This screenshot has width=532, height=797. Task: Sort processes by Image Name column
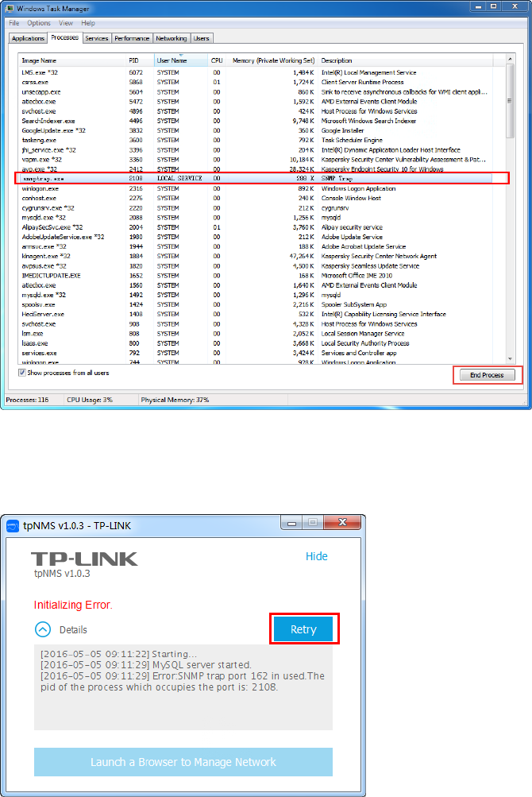pyautogui.click(x=71, y=60)
